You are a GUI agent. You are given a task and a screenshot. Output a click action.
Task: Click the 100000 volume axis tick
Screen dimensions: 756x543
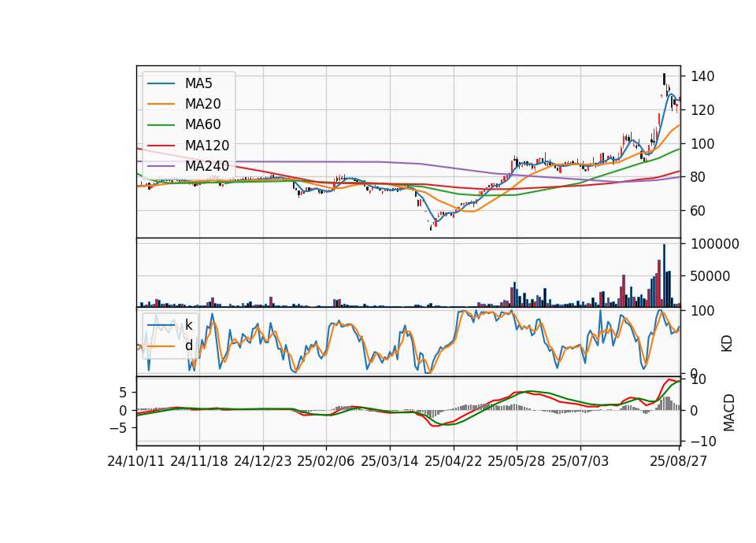pos(715,244)
